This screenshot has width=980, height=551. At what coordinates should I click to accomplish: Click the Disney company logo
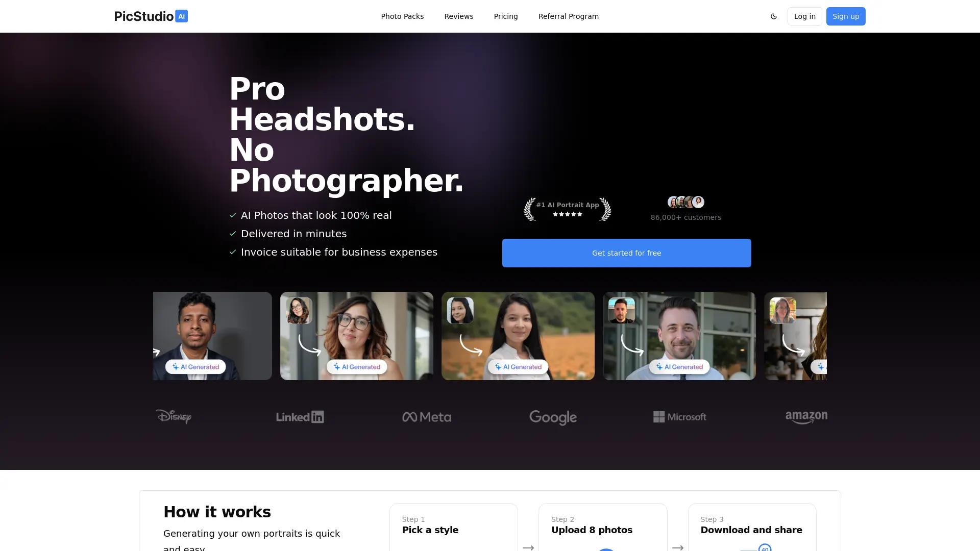(x=174, y=417)
